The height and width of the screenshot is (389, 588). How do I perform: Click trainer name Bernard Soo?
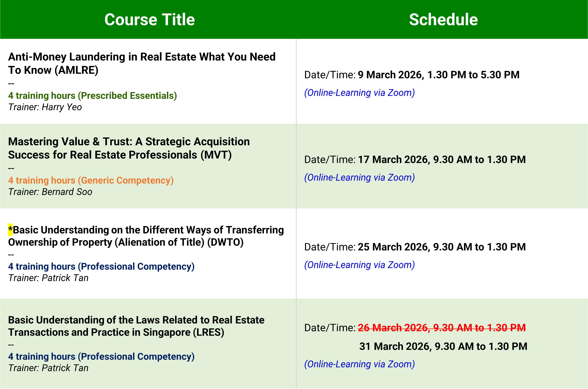point(67,192)
